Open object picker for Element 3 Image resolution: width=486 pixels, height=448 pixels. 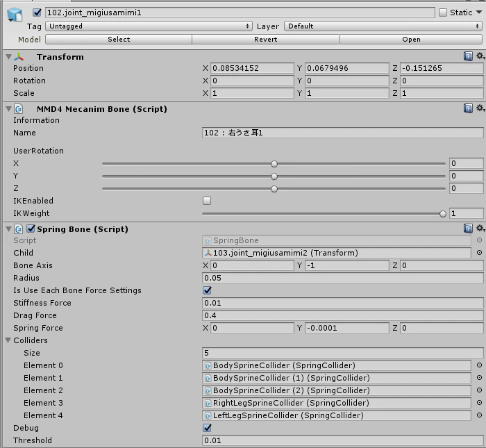[x=479, y=402]
